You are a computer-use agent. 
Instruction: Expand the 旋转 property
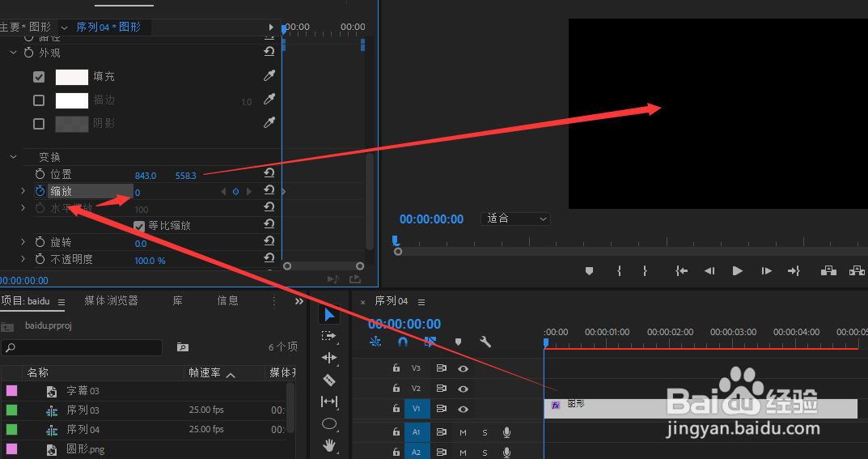pyautogui.click(x=23, y=242)
